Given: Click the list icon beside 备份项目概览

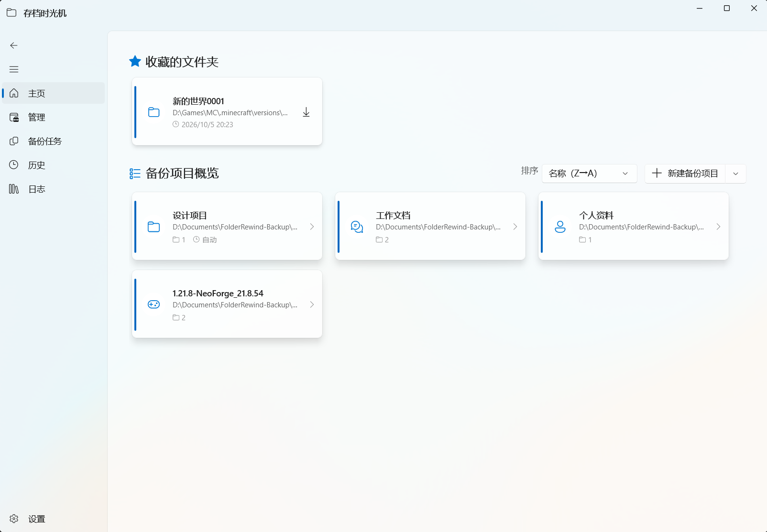Looking at the screenshot, I should (135, 174).
